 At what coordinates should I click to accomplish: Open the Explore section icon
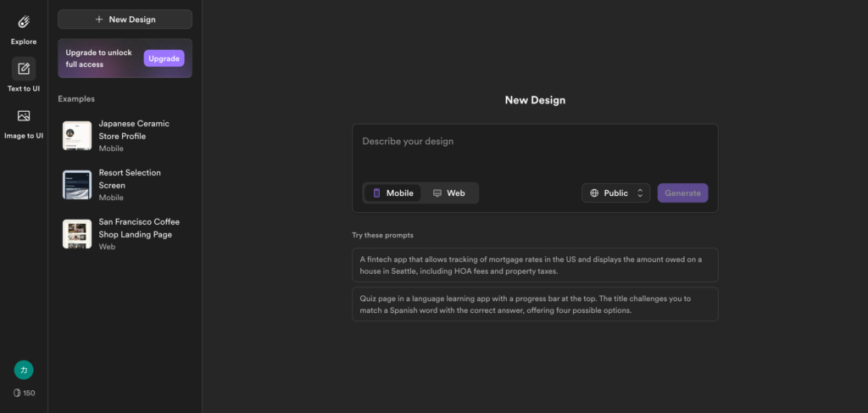pyautogui.click(x=23, y=22)
